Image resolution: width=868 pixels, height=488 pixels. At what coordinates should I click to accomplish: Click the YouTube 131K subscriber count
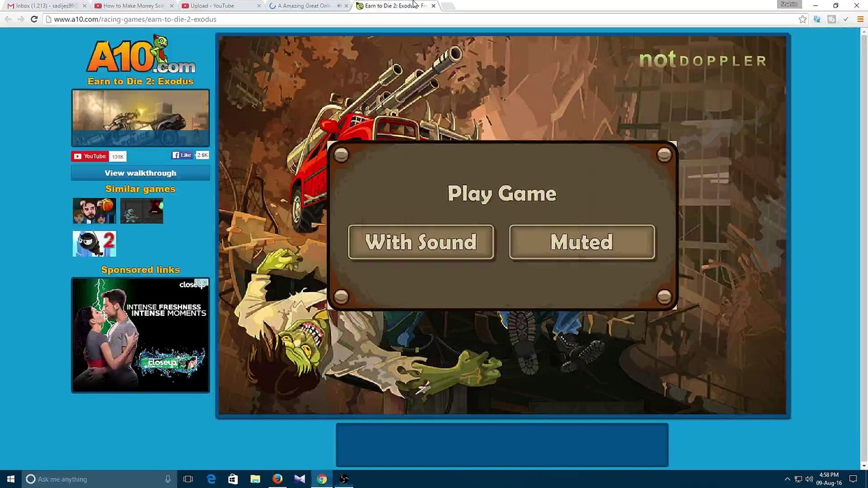pos(118,157)
